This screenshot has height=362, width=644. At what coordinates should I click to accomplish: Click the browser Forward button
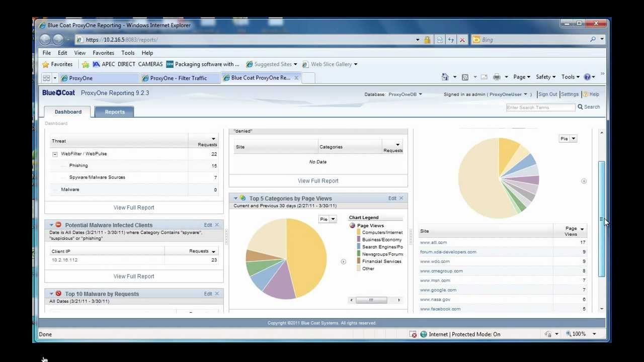pyautogui.click(x=58, y=39)
